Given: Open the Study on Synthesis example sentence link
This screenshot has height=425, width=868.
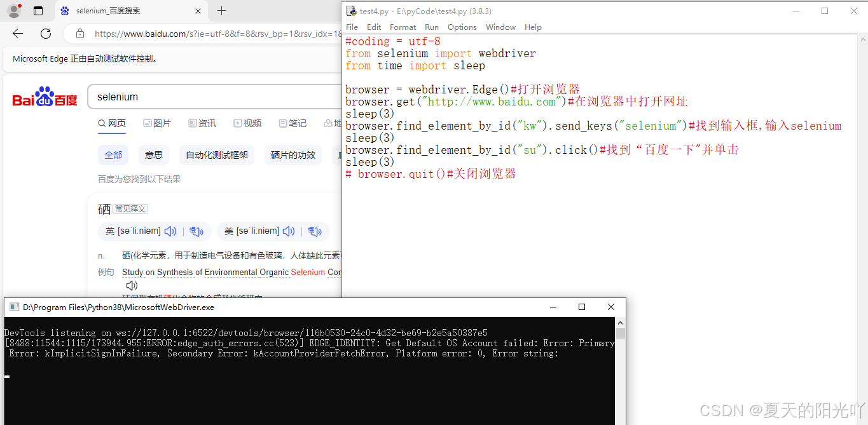Looking at the screenshot, I should click(x=231, y=272).
